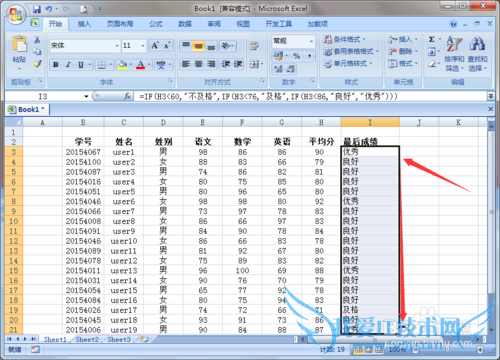The width and height of the screenshot is (500, 360).
Task: Click wrap text icon
Action: pos(254,46)
